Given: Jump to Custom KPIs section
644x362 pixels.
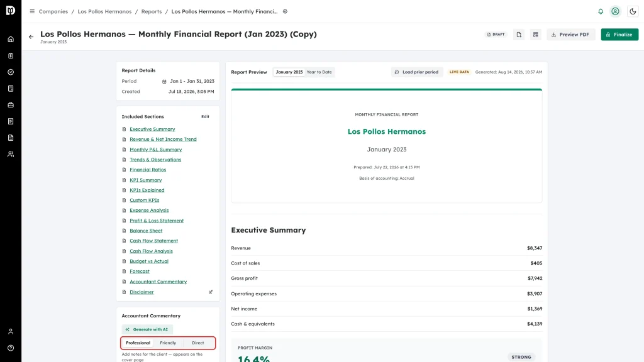Looking at the screenshot, I should 145,200.
